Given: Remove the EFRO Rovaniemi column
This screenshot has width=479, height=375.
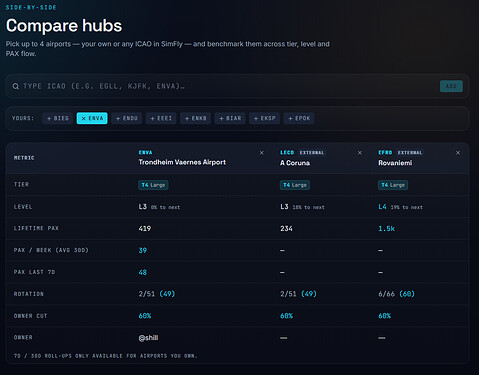Looking at the screenshot, I should point(458,153).
